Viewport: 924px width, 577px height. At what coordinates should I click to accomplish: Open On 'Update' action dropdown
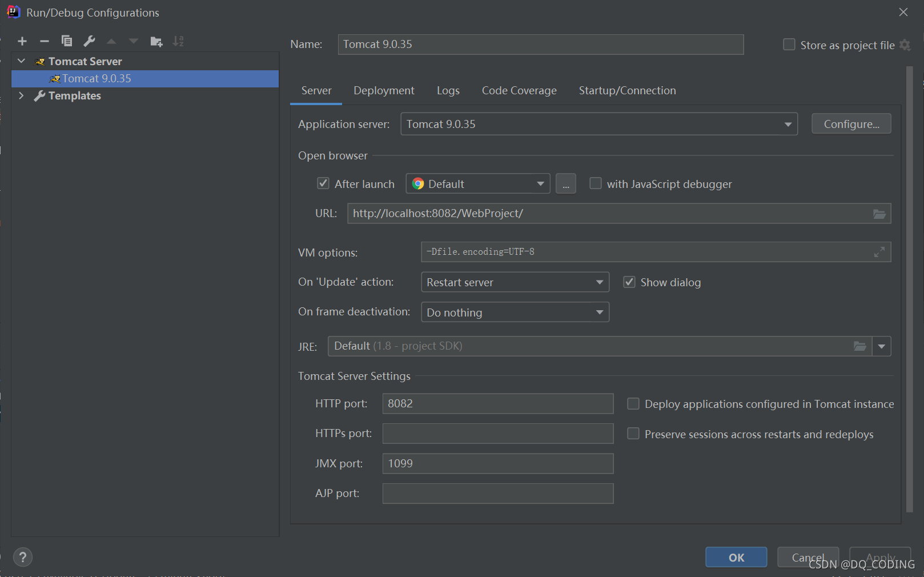pyautogui.click(x=515, y=282)
